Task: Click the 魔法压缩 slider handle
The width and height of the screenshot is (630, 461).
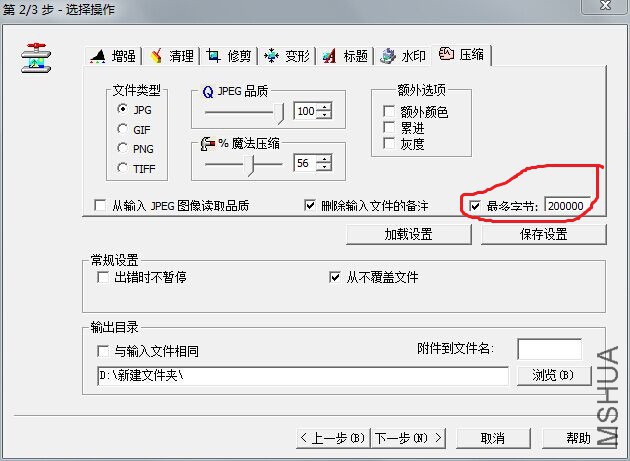Action: point(250,165)
